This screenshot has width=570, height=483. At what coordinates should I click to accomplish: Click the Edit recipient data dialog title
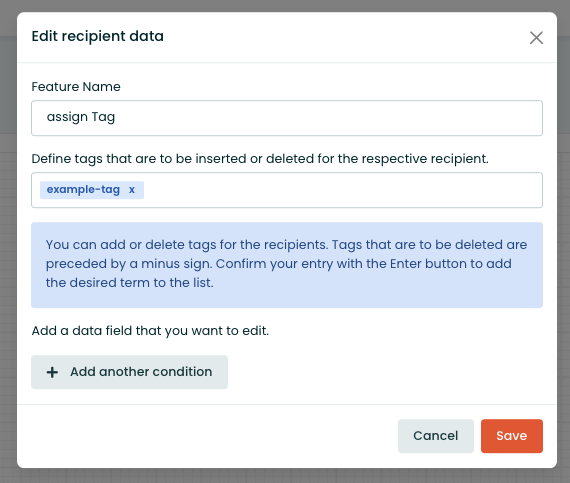(x=97, y=36)
